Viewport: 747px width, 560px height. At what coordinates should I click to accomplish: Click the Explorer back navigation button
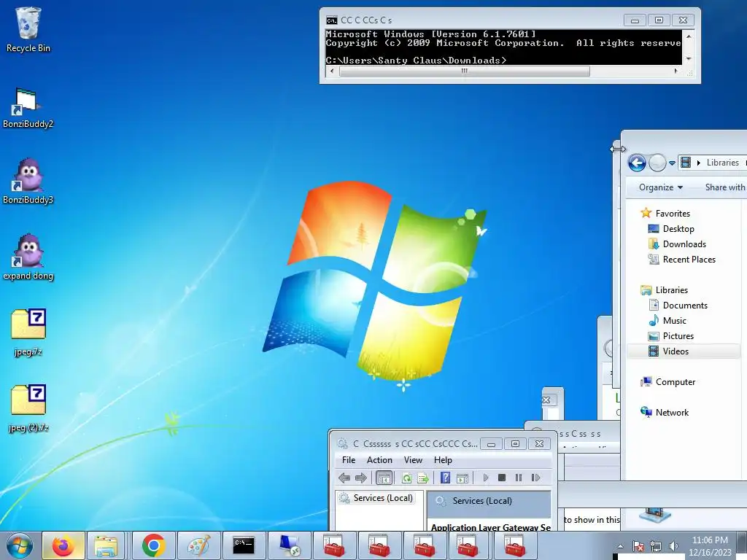637,163
